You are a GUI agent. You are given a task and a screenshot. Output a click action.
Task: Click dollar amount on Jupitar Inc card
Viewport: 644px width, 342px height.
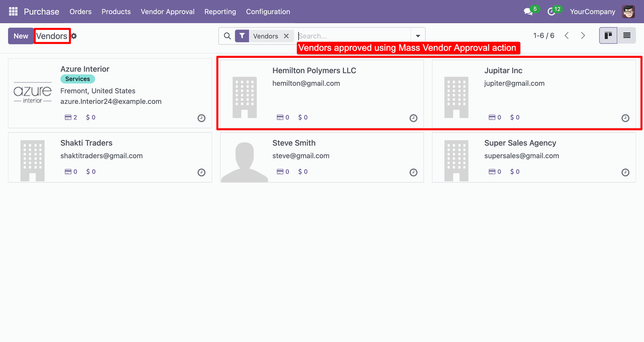(x=515, y=117)
